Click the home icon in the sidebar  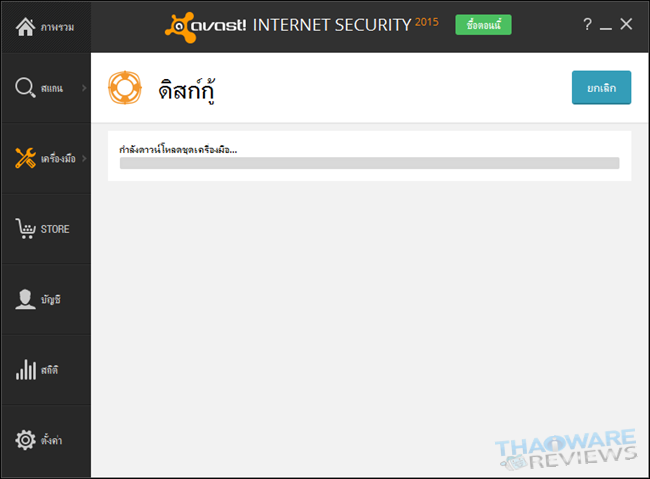click(x=25, y=27)
